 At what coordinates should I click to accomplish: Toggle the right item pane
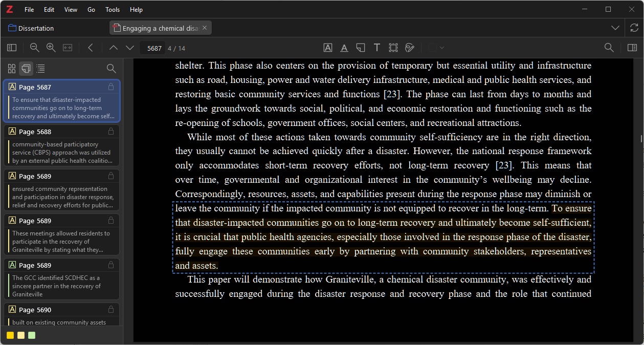pos(632,48)
